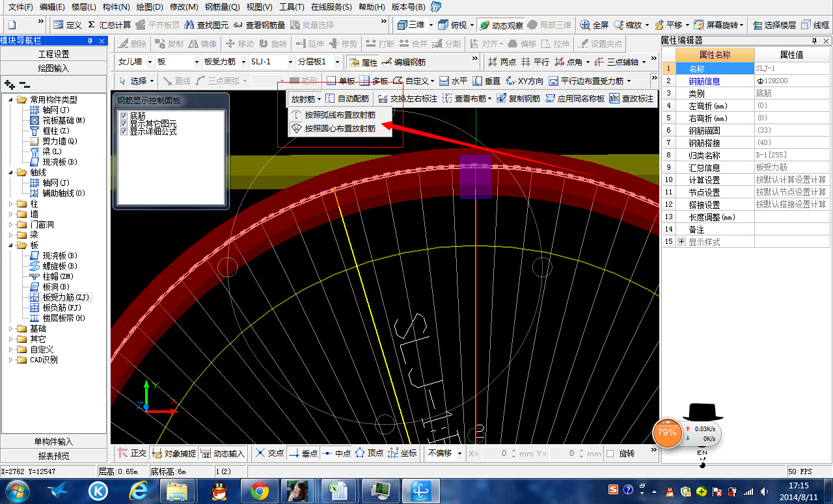Click 钢筋信息 property value
The height and width of the screenshot is (504, 833).
(793, 81)
